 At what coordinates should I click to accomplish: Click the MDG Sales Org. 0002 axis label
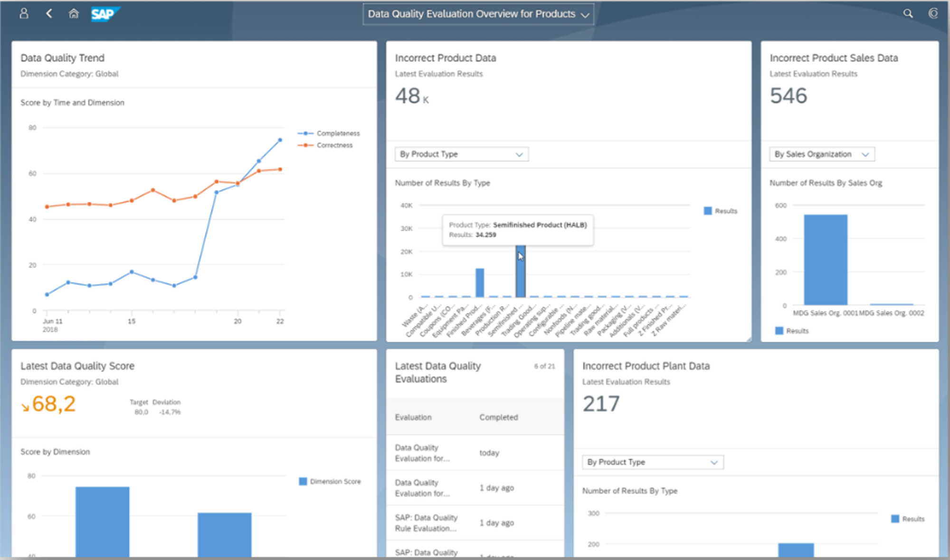(x=892, y=313)
